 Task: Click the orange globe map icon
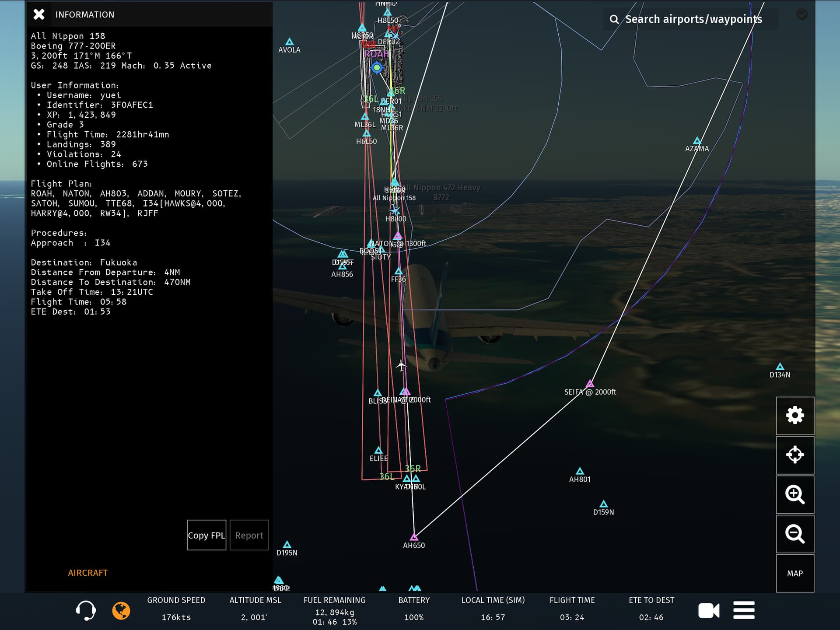(121, 611)
